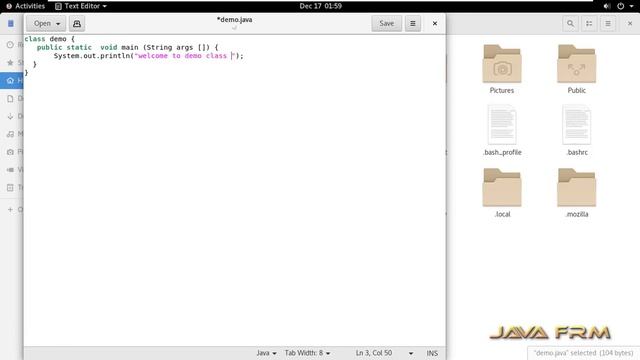Image resolution: width=640 pixels, height=360 pixels.
Task: Open the Music sidebar item in Files
Action: point(12,134)
